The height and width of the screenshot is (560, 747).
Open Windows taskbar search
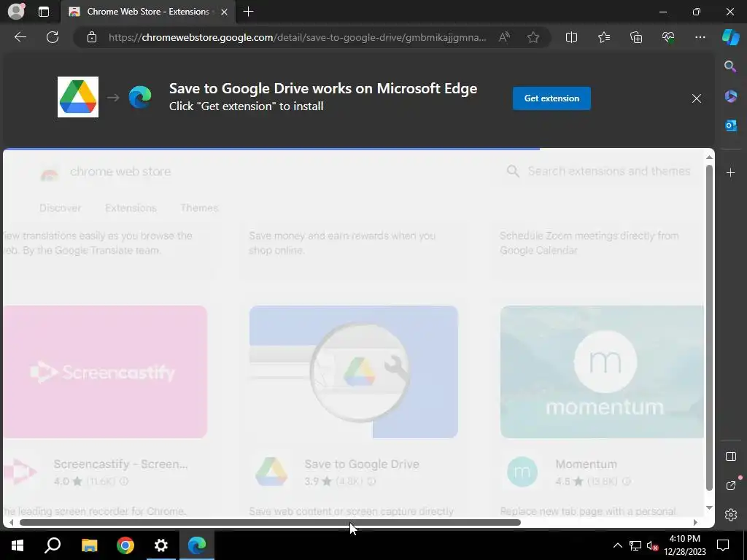tap(53, 545)
